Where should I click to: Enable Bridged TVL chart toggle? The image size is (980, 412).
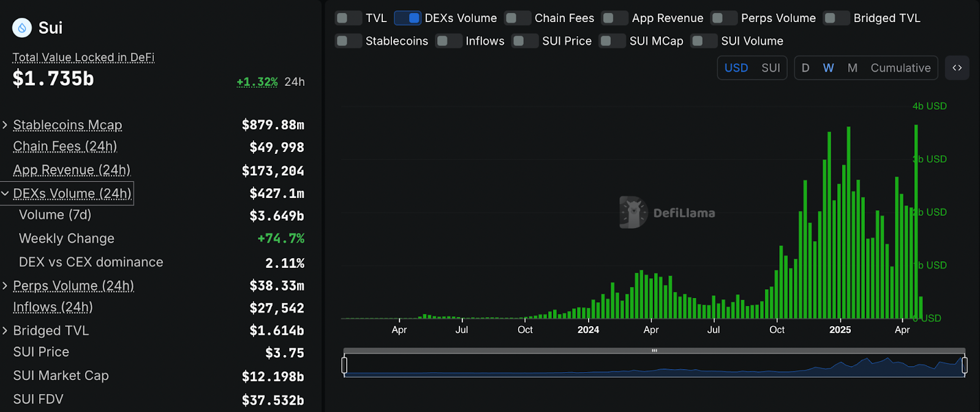(836, 18)
